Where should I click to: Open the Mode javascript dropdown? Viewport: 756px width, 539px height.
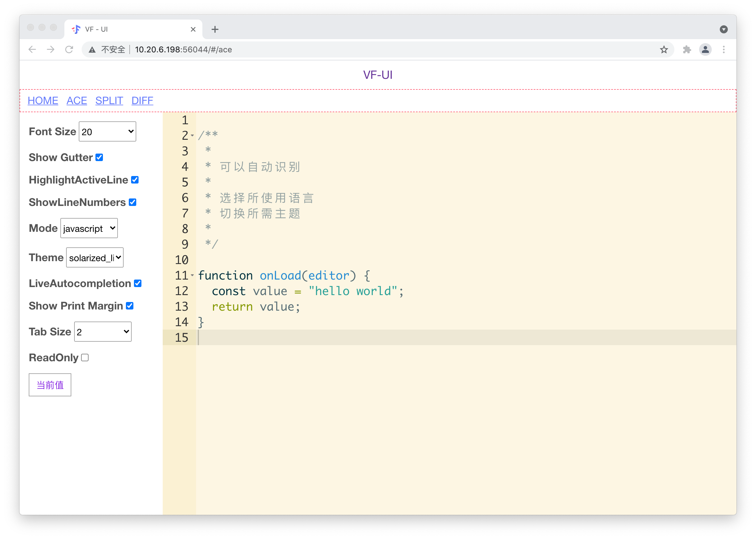point(89,228)
